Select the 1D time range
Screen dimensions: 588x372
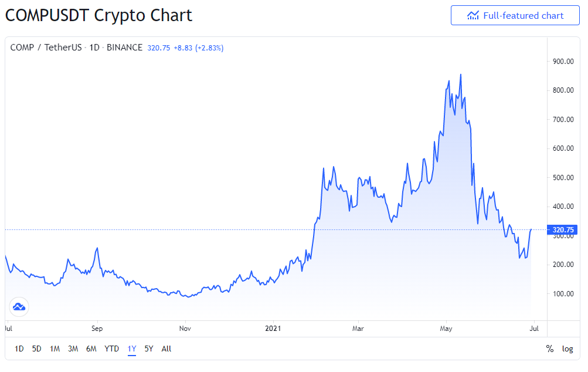click(x=19, y=349)
